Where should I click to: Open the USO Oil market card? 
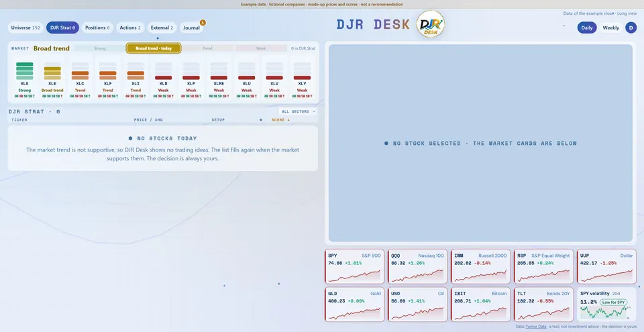[418, 305]
